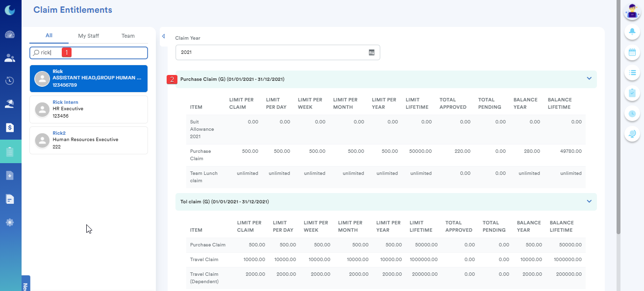
Task: Click the Claim Year 2021 field
Action: click(x=277, y=52)
